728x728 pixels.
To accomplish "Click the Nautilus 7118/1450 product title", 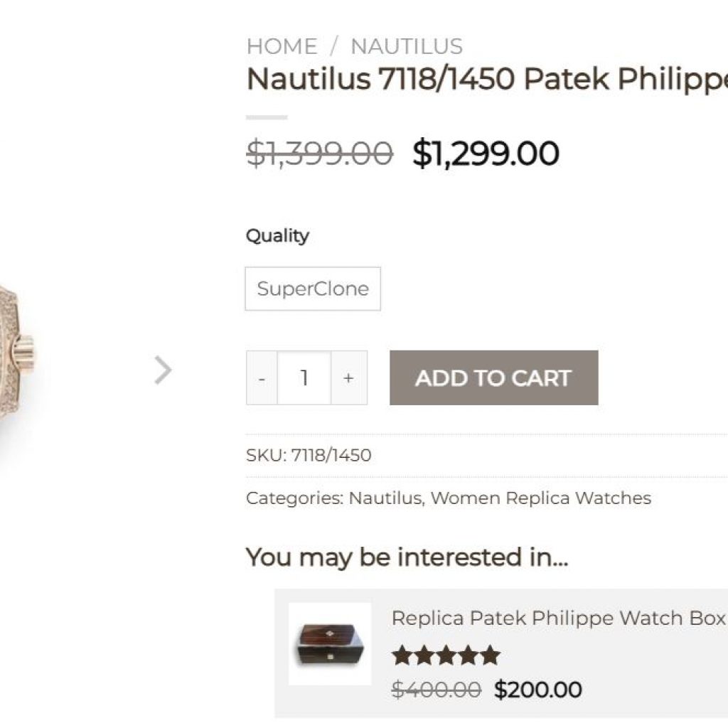I will 487,79.
